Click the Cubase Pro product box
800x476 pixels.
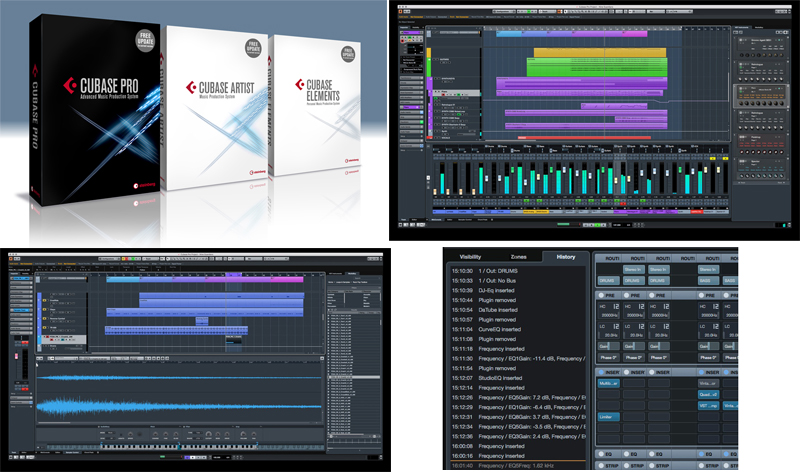click(94, 110)
